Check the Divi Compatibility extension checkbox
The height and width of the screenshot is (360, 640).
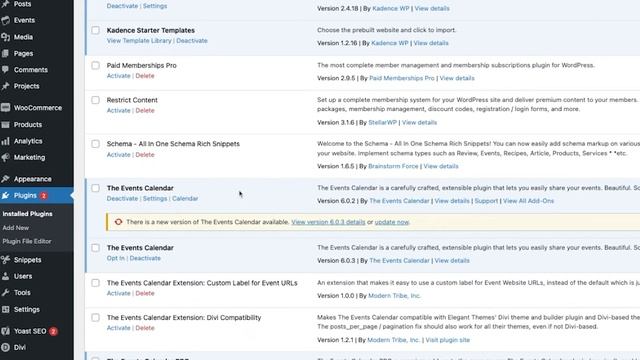(x=96, y=318)
